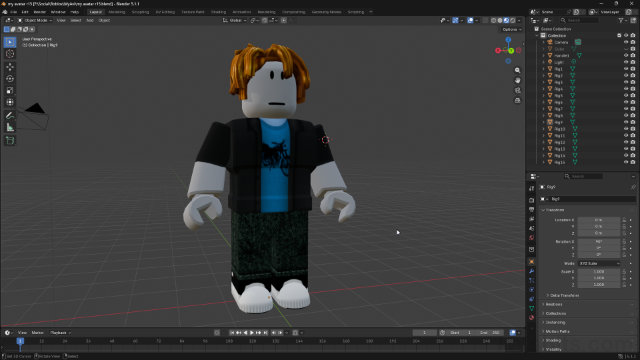The width and height of the screenshot is (640, 360).
Task: Open the Object Data green triangle tab
Action: click(x=531, y=309)
